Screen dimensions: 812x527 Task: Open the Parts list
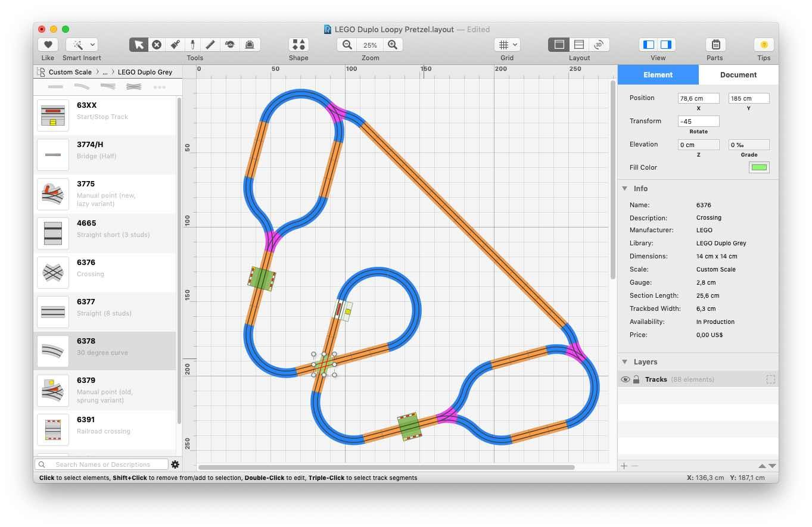[715, 45]
